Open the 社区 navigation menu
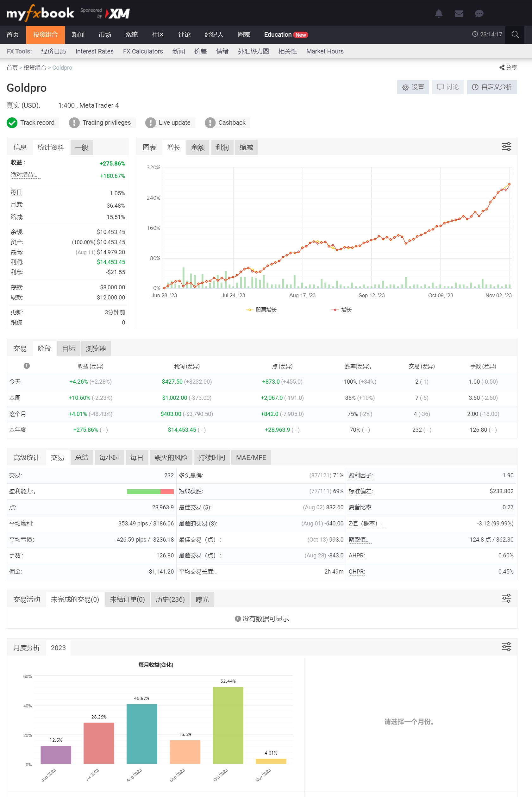The width and height of the screenshot is (532, 797). pyautogui.click(x=158, y=35)
